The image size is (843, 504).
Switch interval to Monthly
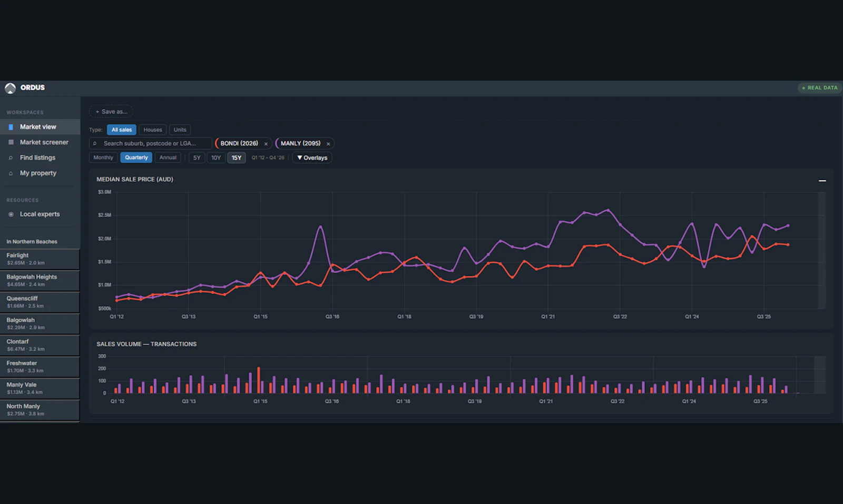point(103,157)
